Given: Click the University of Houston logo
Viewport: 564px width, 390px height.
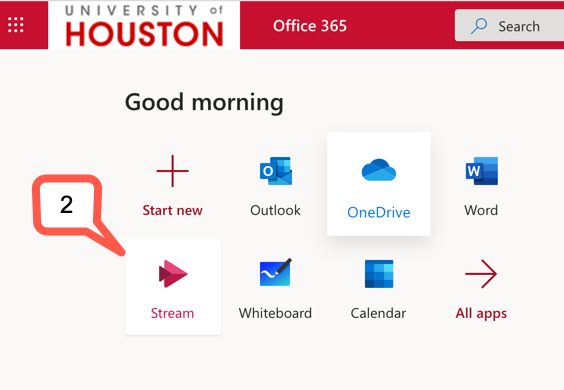Looking at the screenshot, I should (144, 25).
